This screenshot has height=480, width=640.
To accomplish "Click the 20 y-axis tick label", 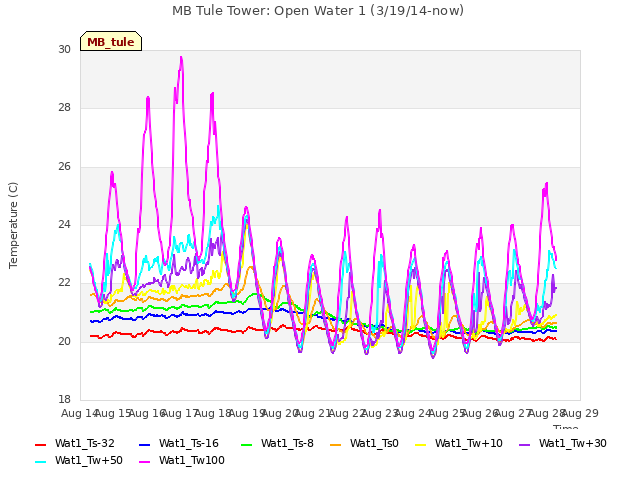I will (x=64, y=341).
